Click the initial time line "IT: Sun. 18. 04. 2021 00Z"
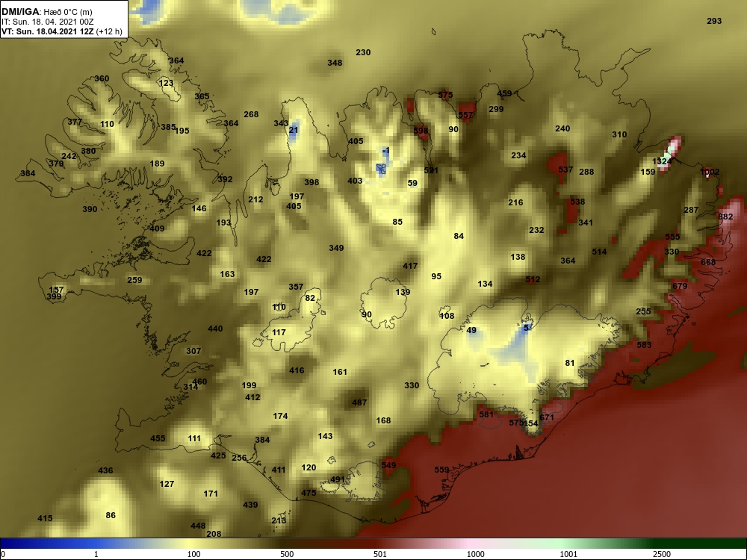The width and height of the screenshot is (747, 560). (48, 22)
